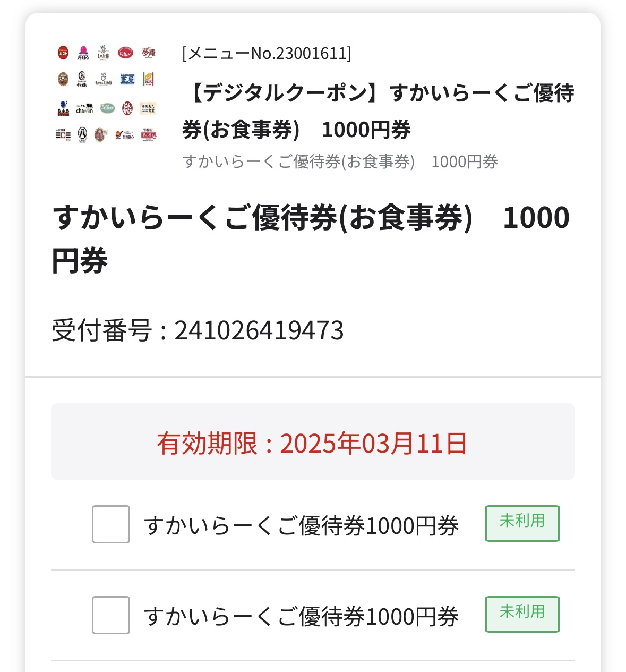Click the blue 藍屋 logo
Image resolution: width=626 pixels, height=672 pixels.
(127, 79)
